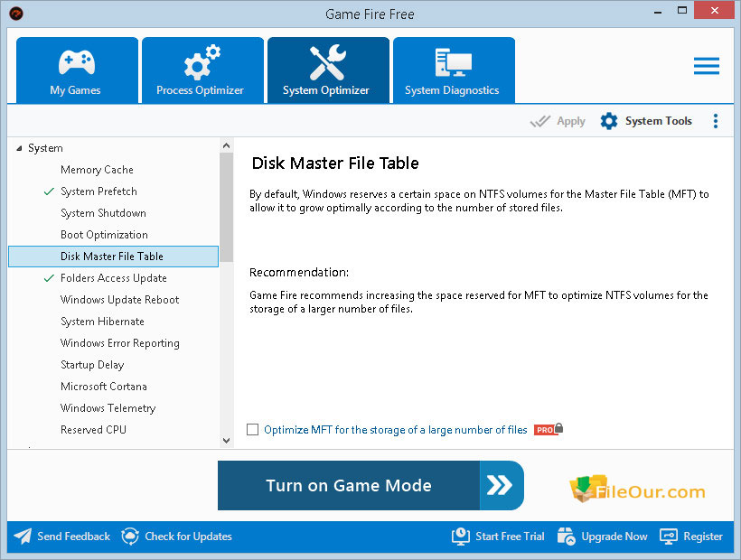This screenshot has width=741, height=560.
Task: Click the tree scrollbar's up arrow
Action: coord(226,145)
